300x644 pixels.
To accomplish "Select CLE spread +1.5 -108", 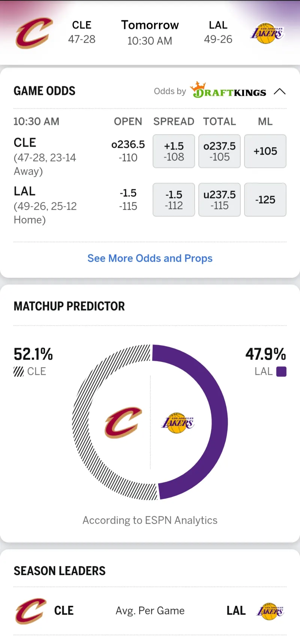I will coord(174,151).
